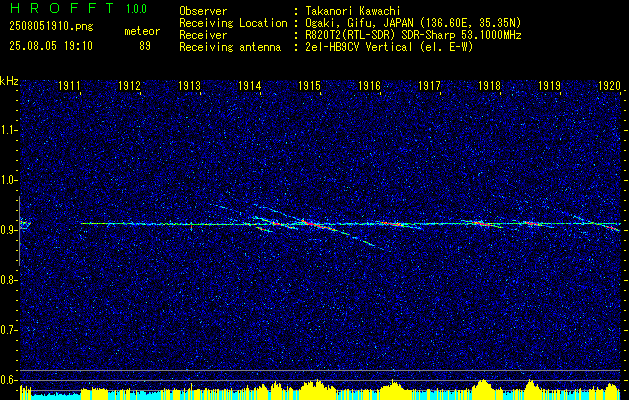Viewport: 629px width, 400px height.
Task: Click observer name Takanori Kawachi
Action: [353, 11]
